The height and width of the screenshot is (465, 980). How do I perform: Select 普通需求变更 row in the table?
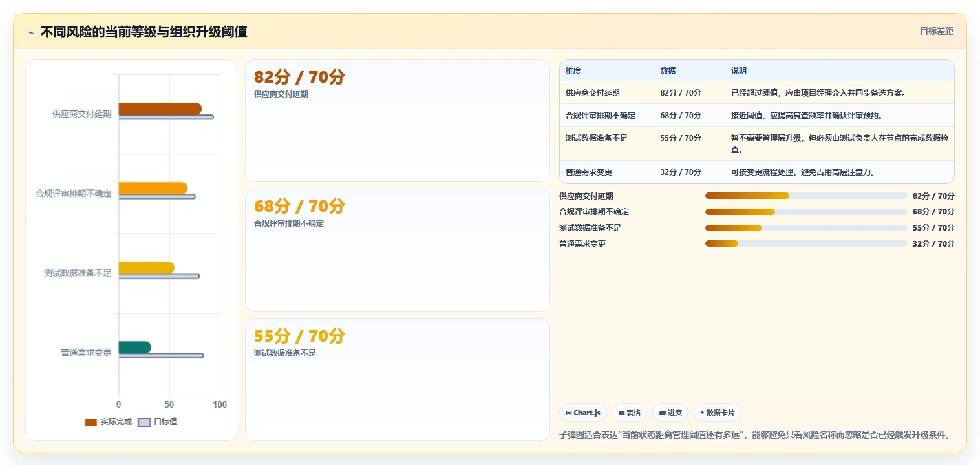pyautogui.click(x=756, y=172)
